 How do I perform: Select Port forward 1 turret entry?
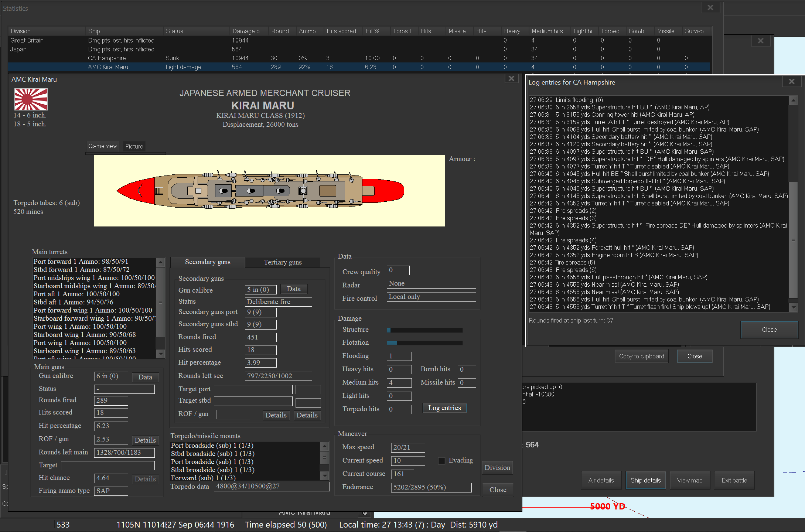pos(94,261)
